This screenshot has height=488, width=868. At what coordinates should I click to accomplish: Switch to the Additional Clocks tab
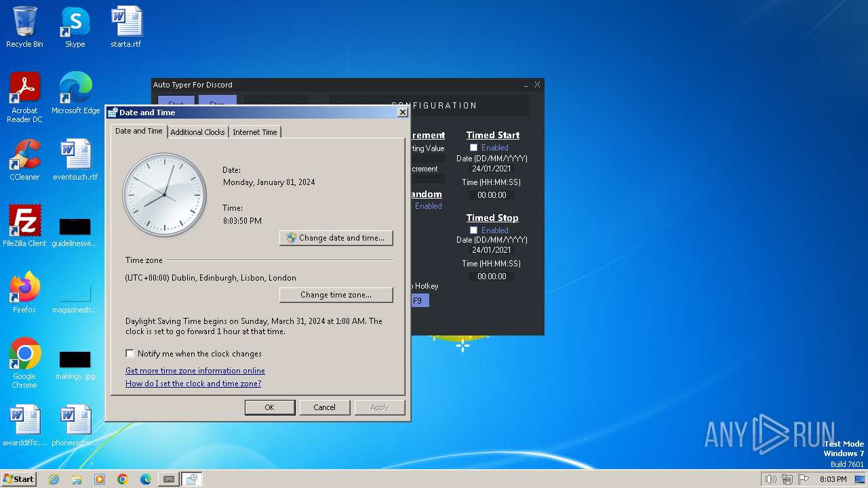(197, 132)
